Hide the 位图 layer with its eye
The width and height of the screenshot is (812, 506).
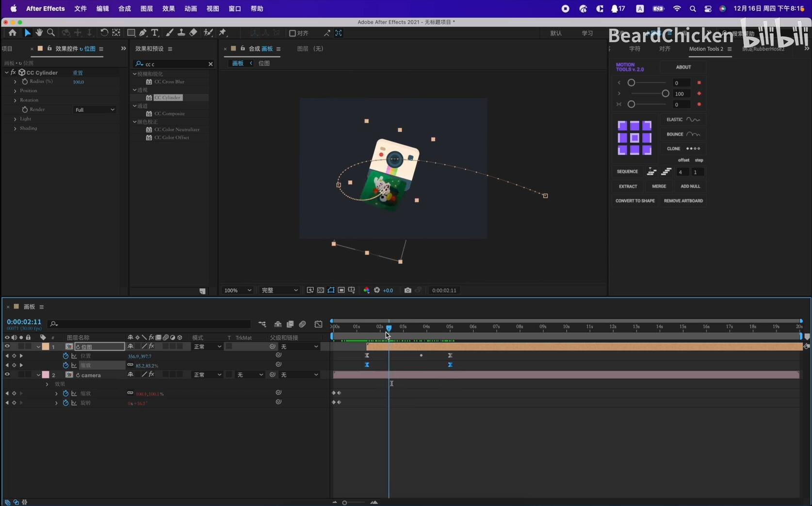click(7, 346)
